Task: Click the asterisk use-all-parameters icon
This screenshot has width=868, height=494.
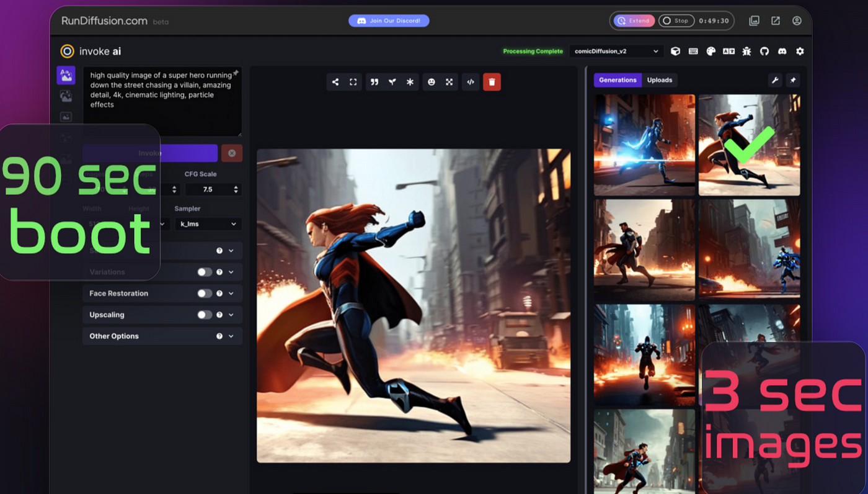Action: [x=410, y=82]
